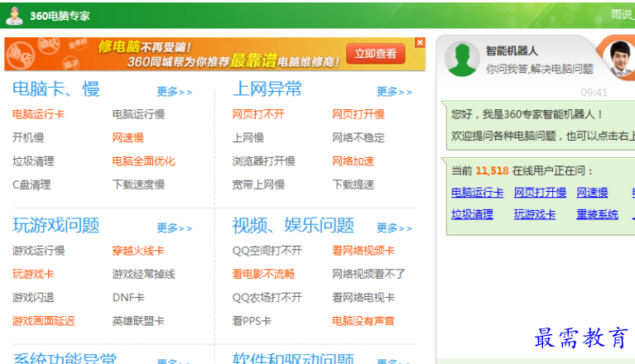Click the 11,518 online user count

(x=492, y=170)
